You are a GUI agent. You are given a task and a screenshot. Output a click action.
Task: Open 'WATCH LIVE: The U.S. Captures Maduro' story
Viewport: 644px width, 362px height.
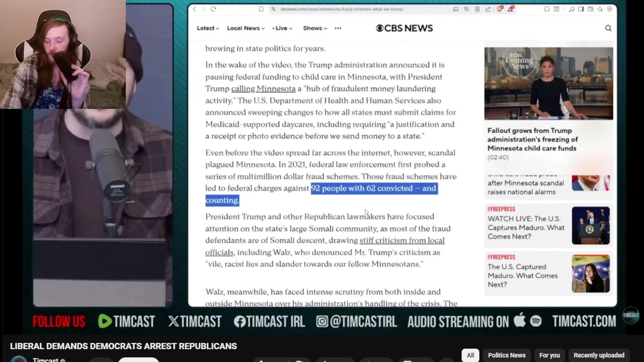(x=526, y=227)
